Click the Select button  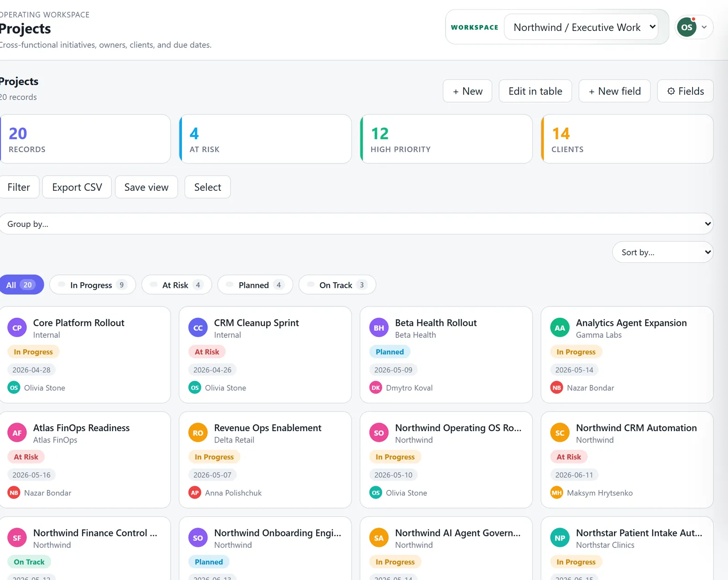coord(207,187)
